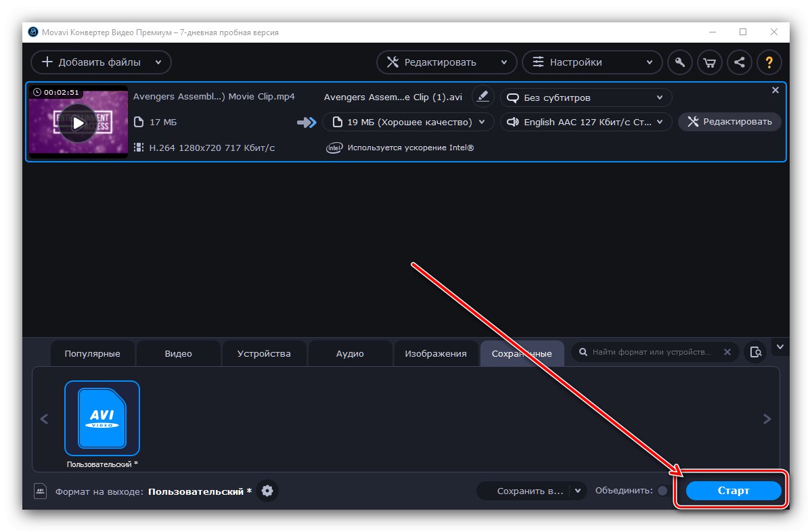Click the output file name Avengers Clip (1).avi
The image size is (812, 532).
pyautogui.click(x=393, y=97)
